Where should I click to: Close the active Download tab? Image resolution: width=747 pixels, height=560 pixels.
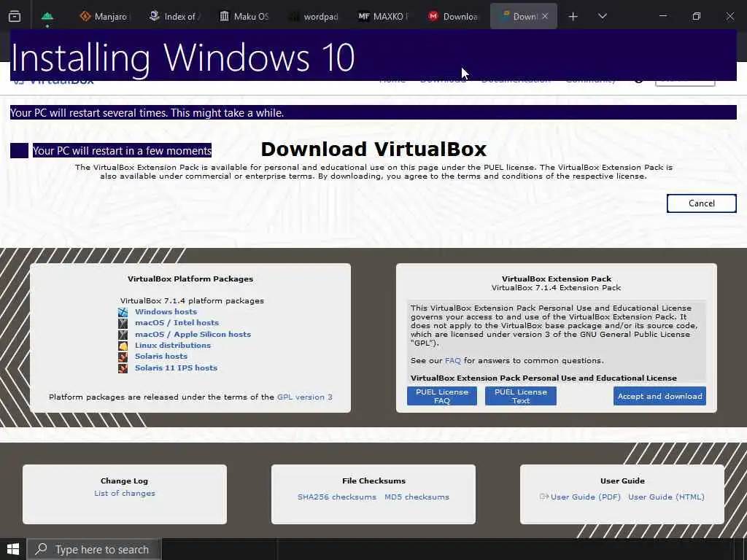point(545,16)
